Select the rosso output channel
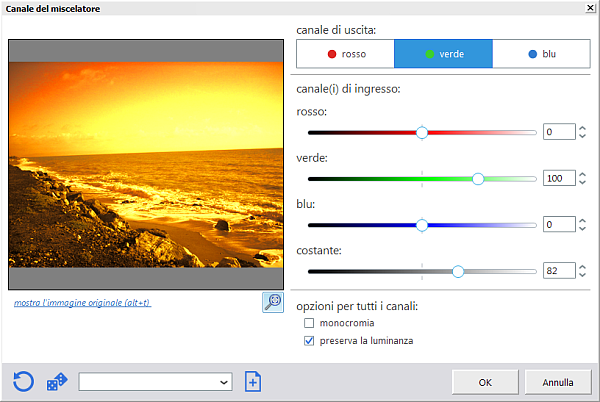Viewport: 600px width, 402px height. point(345,53)
